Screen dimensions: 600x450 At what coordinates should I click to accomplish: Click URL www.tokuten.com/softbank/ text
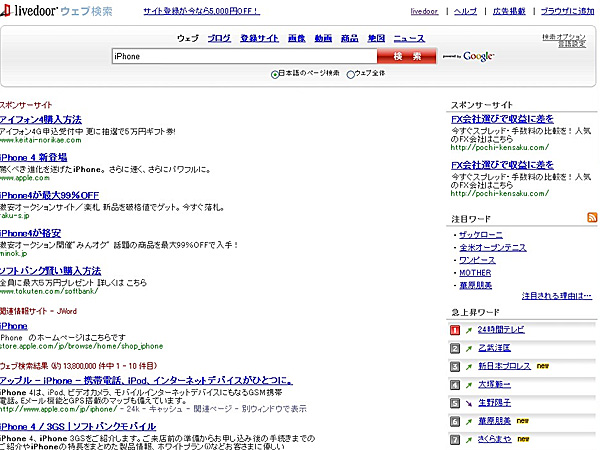pos(49,292)
